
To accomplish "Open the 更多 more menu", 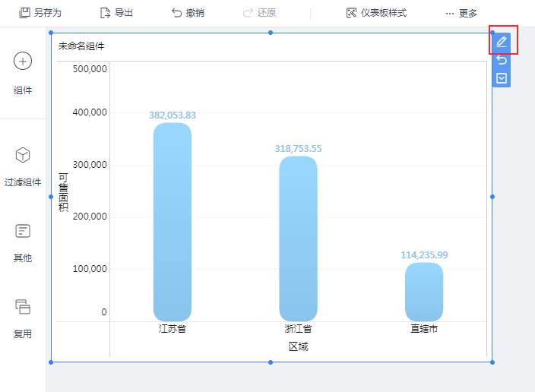I will point(461,14).
